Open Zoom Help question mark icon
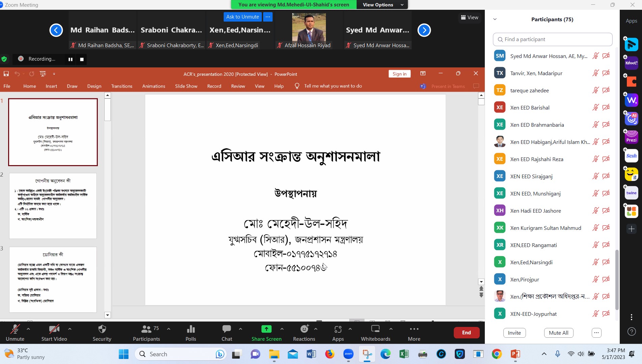The width and height of the screenshot is (642, 364). click(x=632, y=332)
